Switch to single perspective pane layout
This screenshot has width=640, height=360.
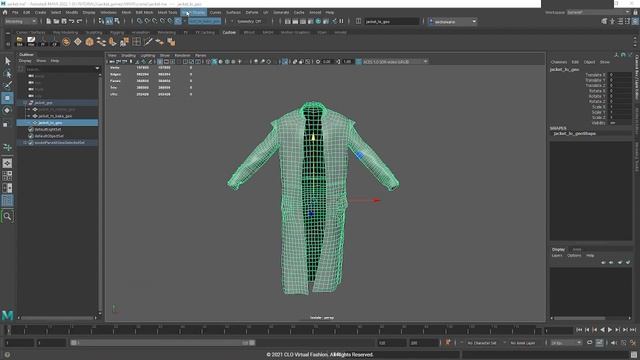click(7, 163)
